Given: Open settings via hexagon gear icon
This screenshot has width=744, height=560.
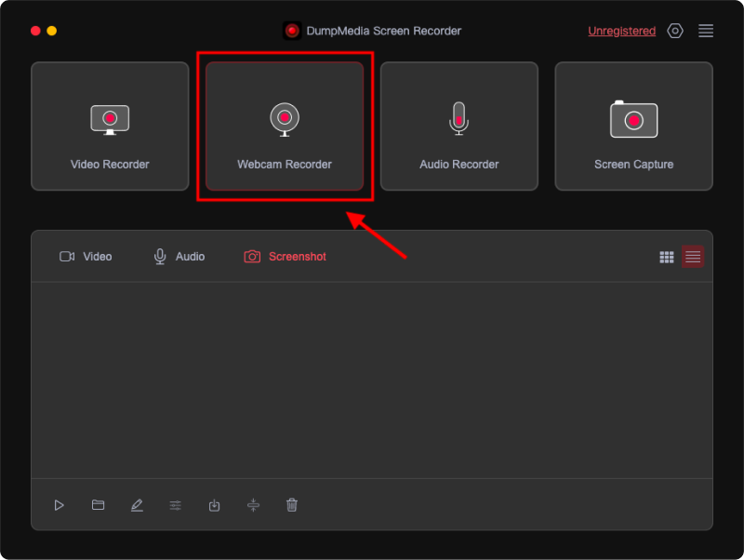Looking at the screenshot, I should tap(675, 31).
